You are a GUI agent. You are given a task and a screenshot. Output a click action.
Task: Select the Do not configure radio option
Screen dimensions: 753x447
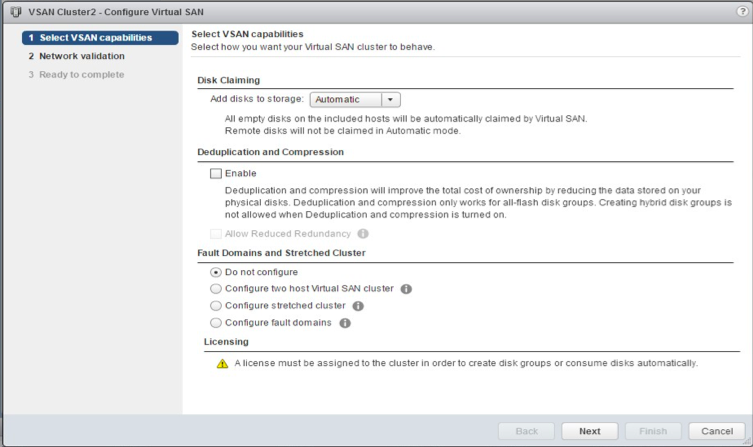coord(216,272)
